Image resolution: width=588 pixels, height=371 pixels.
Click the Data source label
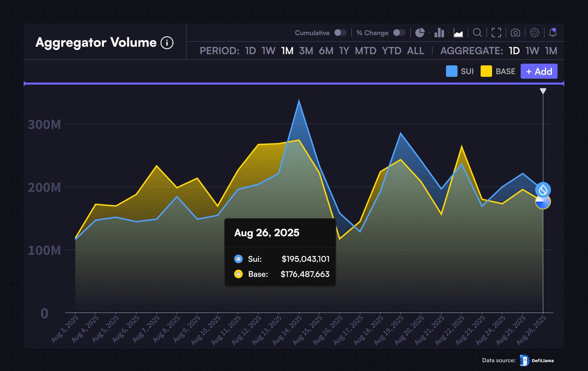(499, 361)
